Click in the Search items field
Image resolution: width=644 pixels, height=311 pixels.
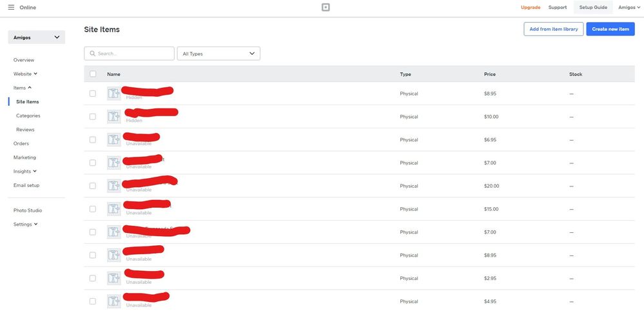[133, 54]
